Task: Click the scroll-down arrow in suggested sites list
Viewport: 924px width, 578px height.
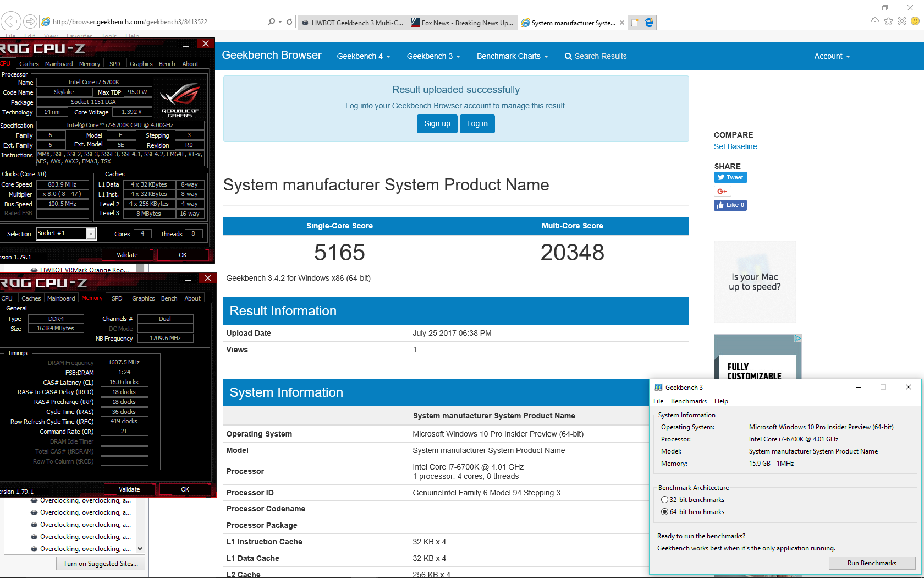Action: click(x=140, y=549)
